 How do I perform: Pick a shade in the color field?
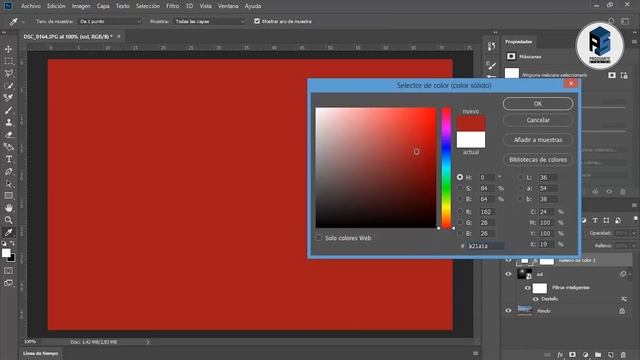click(x=376, y=167)
